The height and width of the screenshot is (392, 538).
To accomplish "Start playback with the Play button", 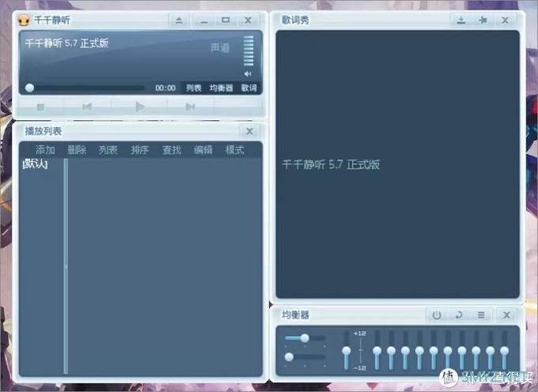I will coord(140,107).
